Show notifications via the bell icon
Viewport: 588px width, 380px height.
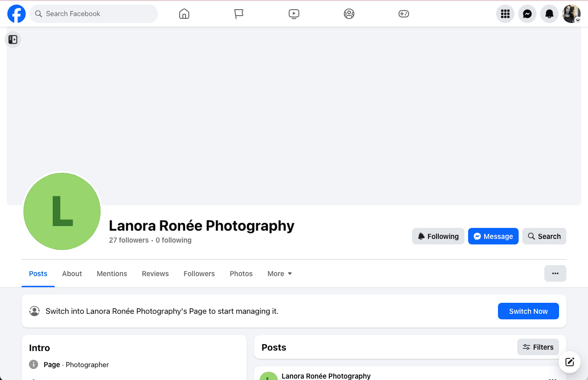[549, 14]
